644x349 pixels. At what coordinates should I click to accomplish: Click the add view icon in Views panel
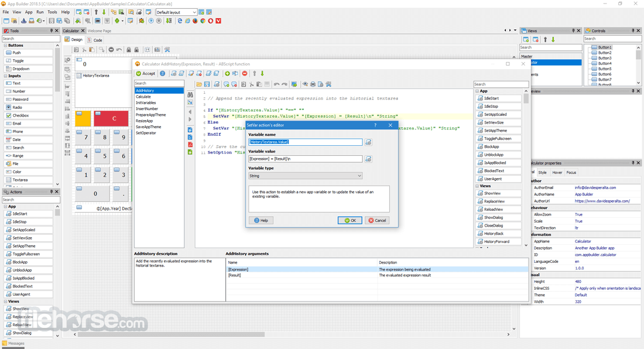[526, 39]
